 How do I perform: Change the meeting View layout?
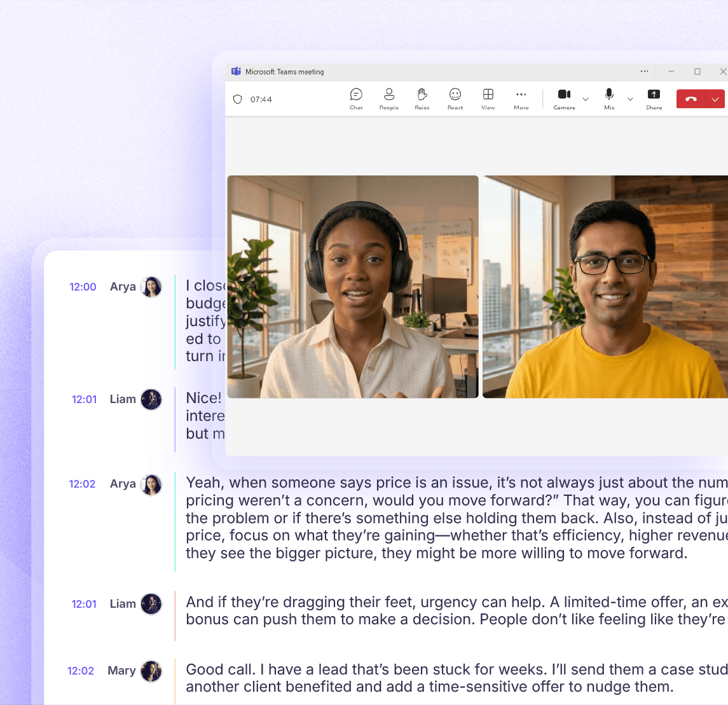pos(488,99)
